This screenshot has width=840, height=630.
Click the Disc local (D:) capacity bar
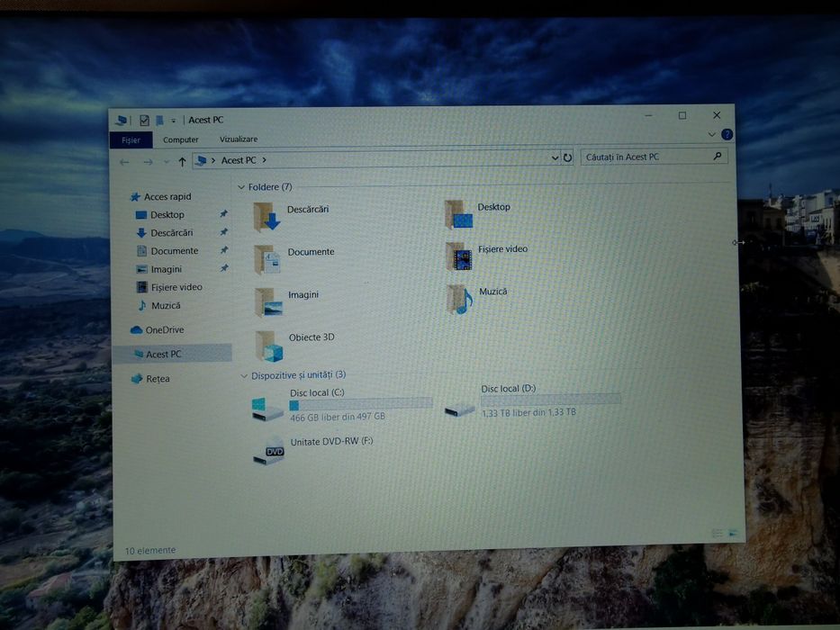(551, 400)
